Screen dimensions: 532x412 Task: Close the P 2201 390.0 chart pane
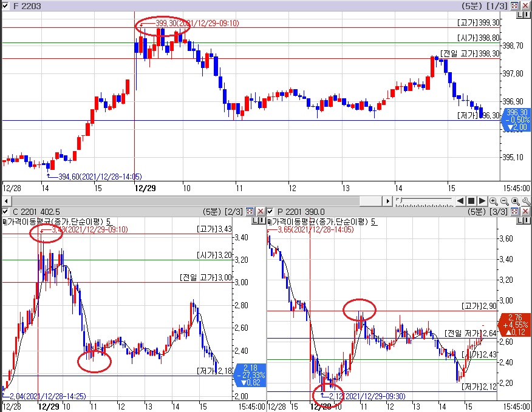tap(525, 212)
